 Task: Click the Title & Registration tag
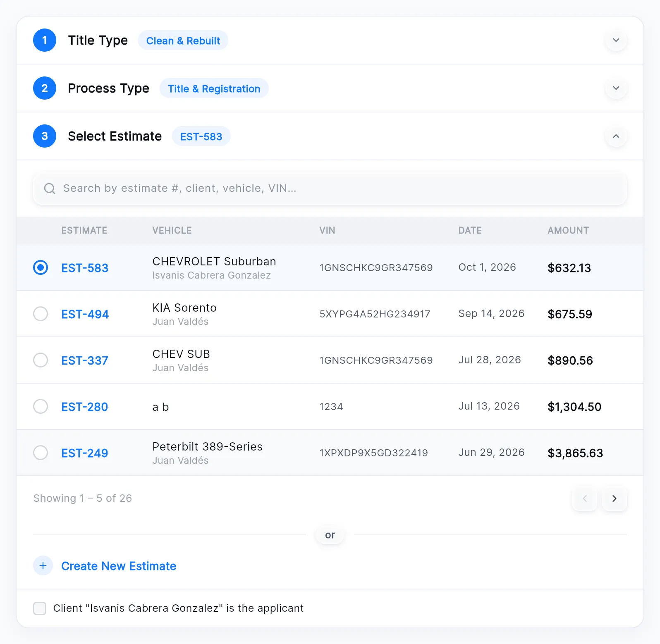coord(214,88)
